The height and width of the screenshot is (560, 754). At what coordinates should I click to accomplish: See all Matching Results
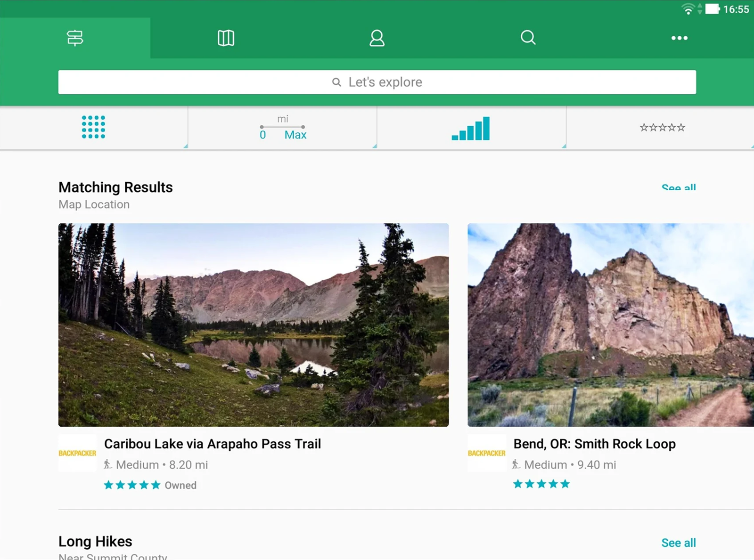pos(679,187)
